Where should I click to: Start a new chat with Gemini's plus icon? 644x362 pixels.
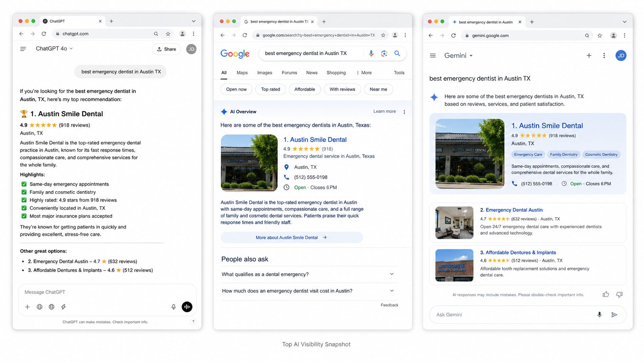(589, 56)
